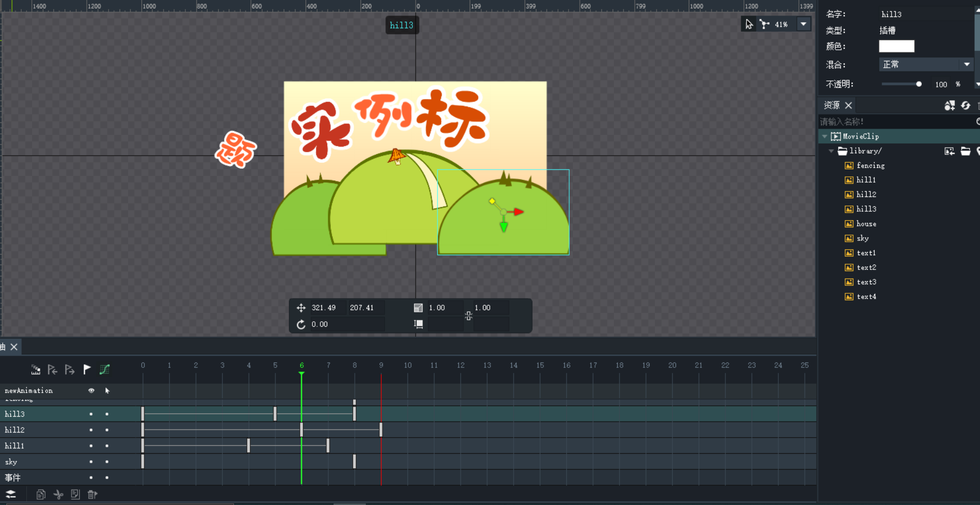Activate the bone hierarchy tool beside 41%
This screenshot has height=505, width=980.
(x=765, y=24)
